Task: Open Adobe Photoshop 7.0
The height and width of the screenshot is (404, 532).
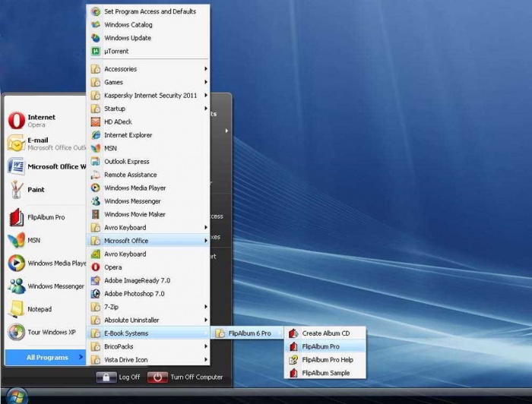Action: pyautogui.click(x=134, y=294)
